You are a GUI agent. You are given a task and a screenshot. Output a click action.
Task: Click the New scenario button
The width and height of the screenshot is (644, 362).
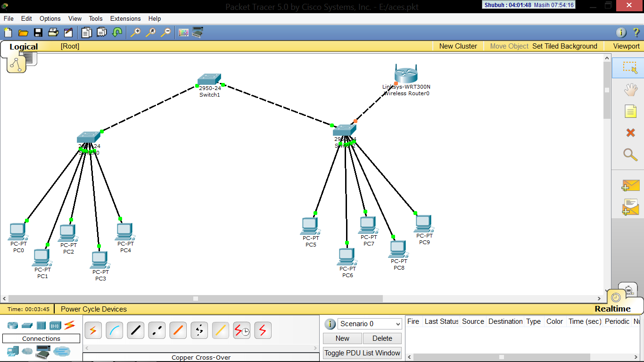click(x=342, y=338)
